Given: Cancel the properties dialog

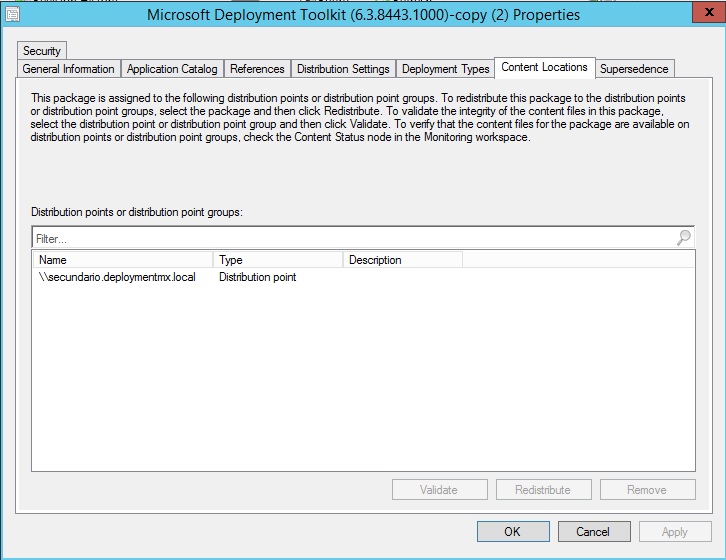Looking at the screenshot, I should 594,532.
